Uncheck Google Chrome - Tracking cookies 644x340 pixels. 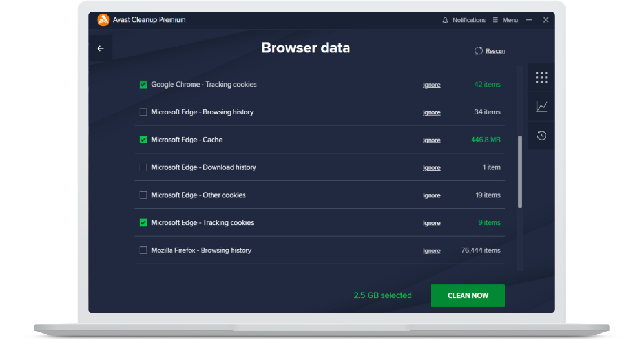143,85
